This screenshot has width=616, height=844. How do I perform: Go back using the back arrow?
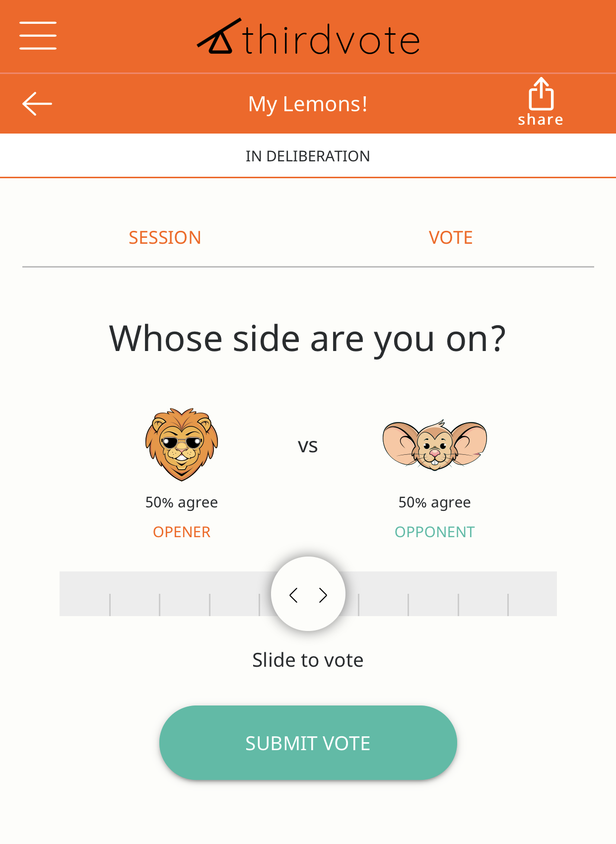point(36,103)
